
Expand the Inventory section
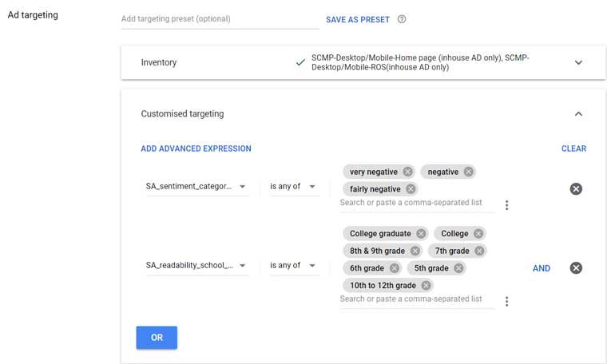(578, 62)
